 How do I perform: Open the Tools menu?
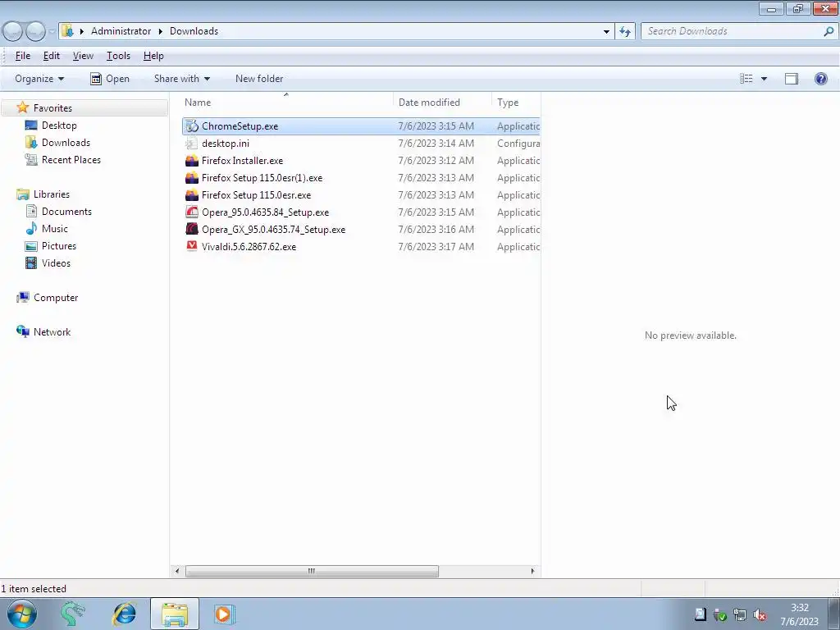(x=118, y=56)
